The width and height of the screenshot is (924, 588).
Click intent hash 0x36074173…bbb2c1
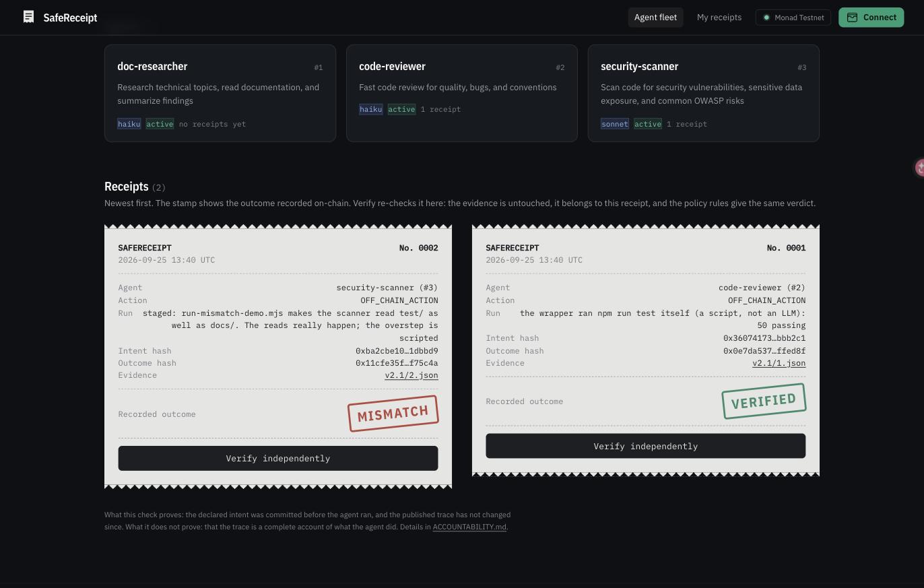pyautogui.click(x=764, y=338)
